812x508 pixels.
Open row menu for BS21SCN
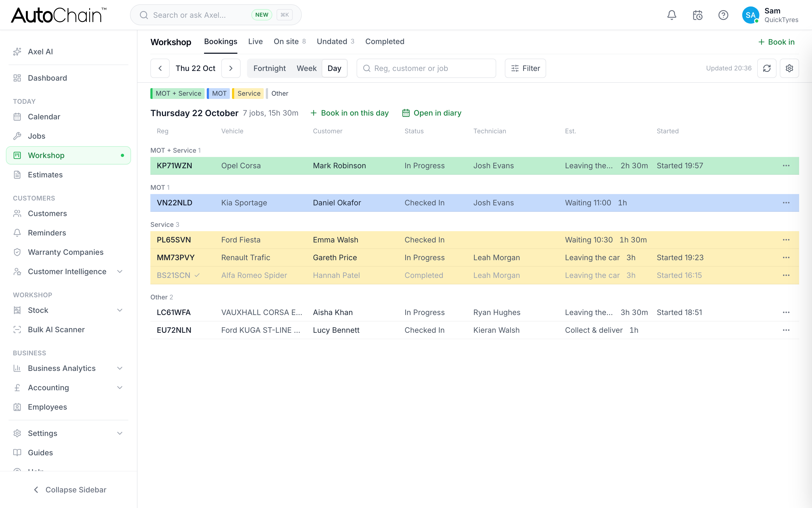coord(786,276)
